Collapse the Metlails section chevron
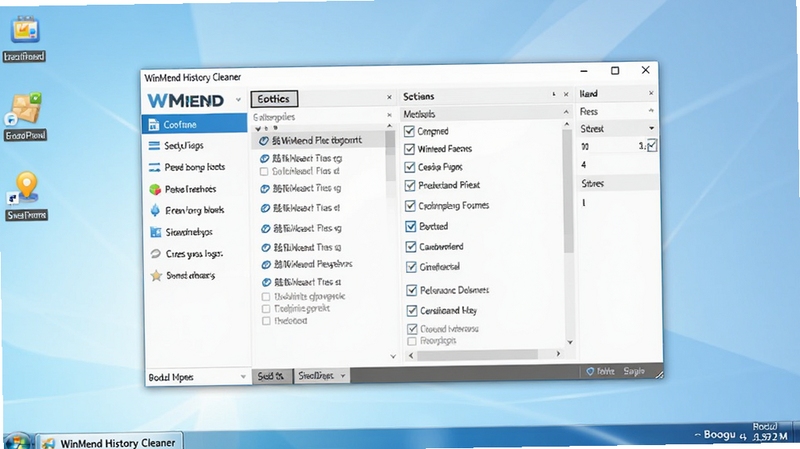This screenshot has width=800, height=449. pyautogui.click(x=566, y=112)
